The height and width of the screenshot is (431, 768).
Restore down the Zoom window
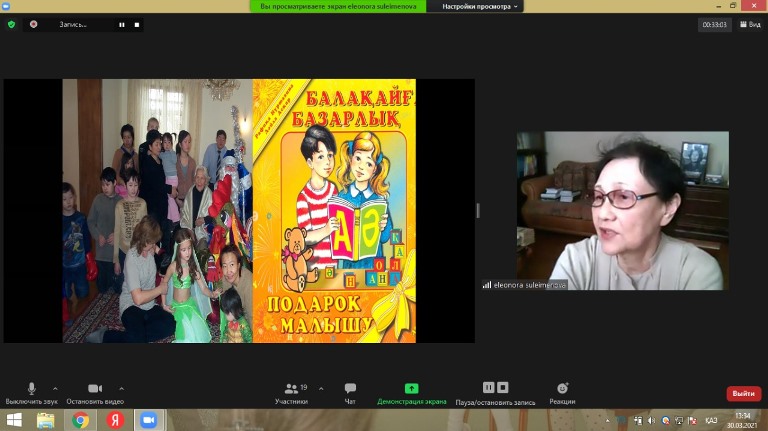coord(733,6)
